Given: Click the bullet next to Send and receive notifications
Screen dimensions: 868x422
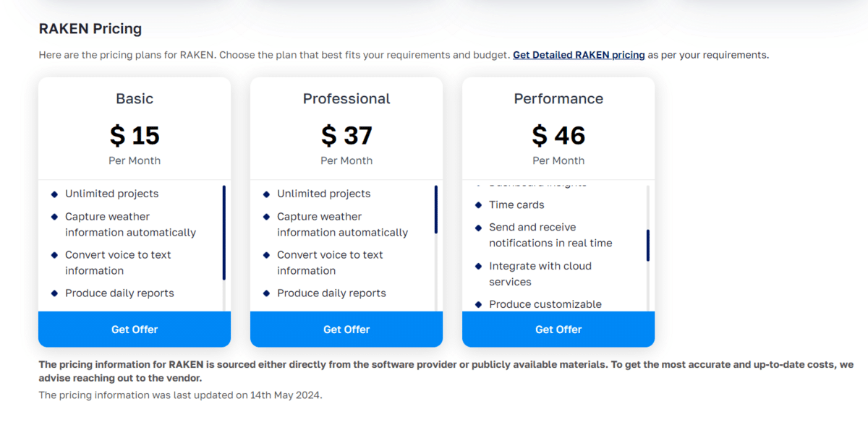Looking at the screenshot, I should click(x=478, y=228).
